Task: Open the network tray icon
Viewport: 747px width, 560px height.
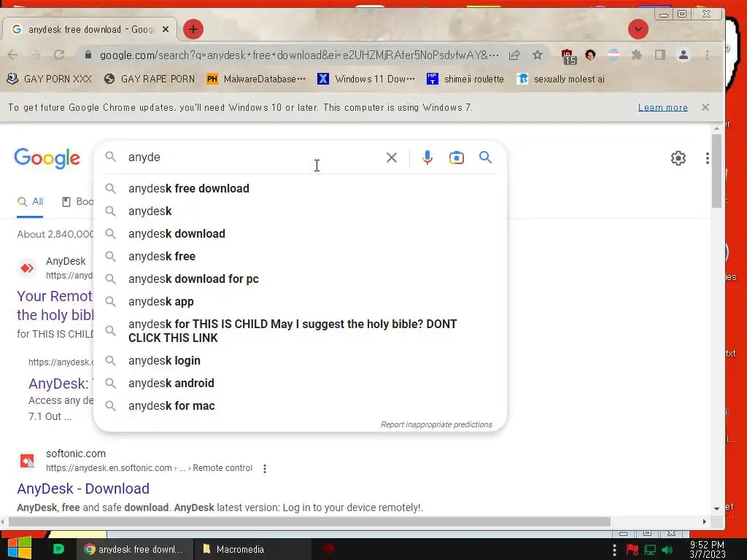Action: coord(650,550)
